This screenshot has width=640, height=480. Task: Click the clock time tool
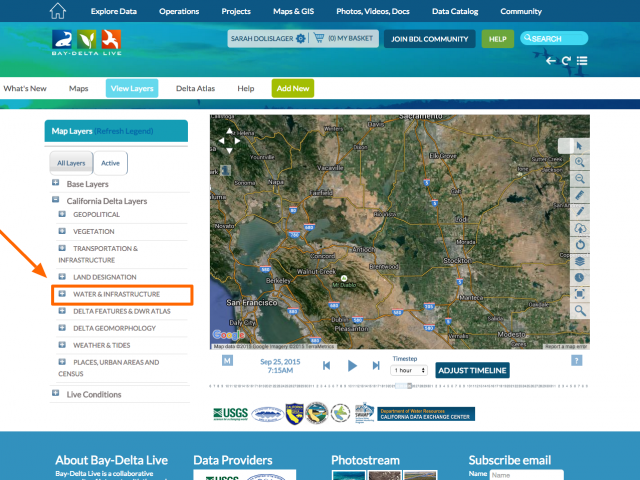pos(580,278)
